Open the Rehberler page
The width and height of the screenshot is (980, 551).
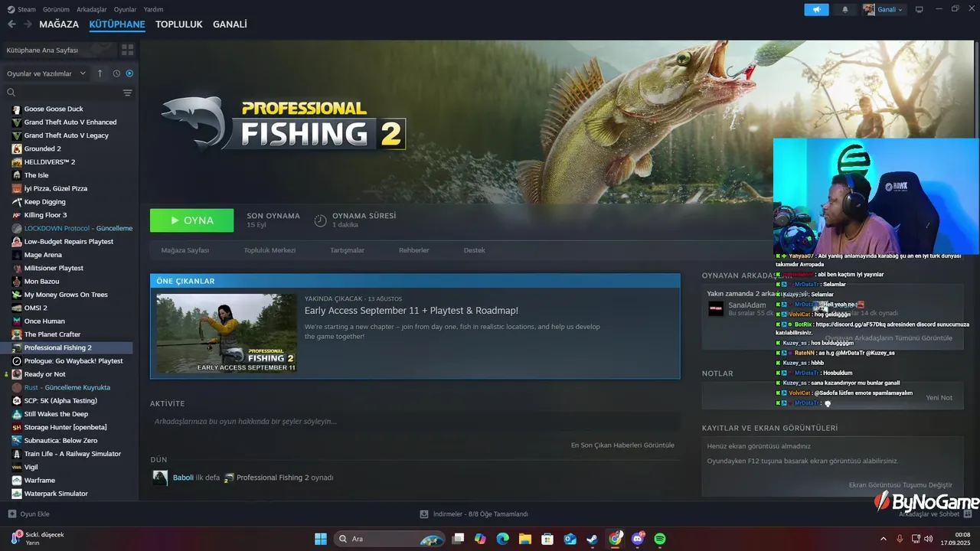[x=413, y=250]
